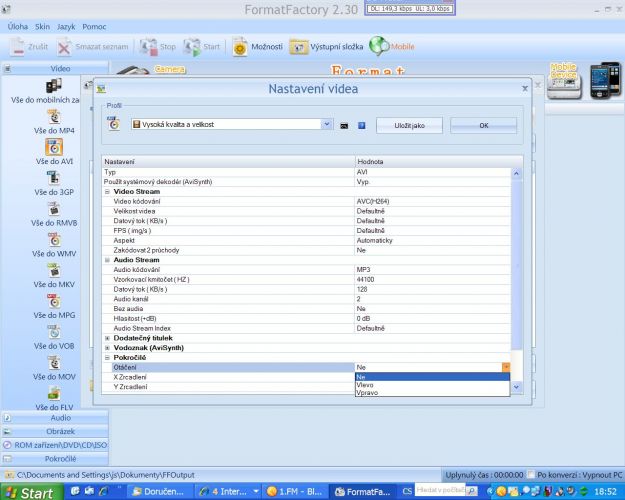The image size is (625, 500).
Task: Open the FormatFa... taskbar button
Action: pyautogui.click(x=363, y=492)
